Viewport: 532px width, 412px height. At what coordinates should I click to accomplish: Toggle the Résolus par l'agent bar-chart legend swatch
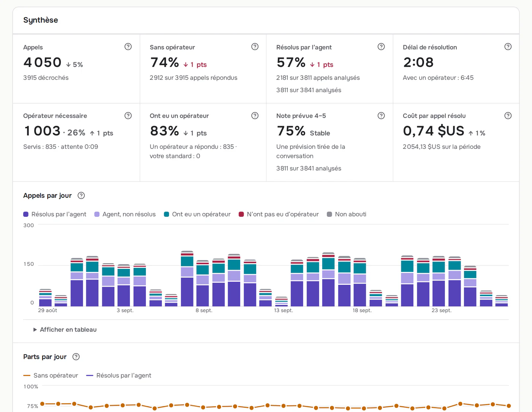(x=26, y=214)
